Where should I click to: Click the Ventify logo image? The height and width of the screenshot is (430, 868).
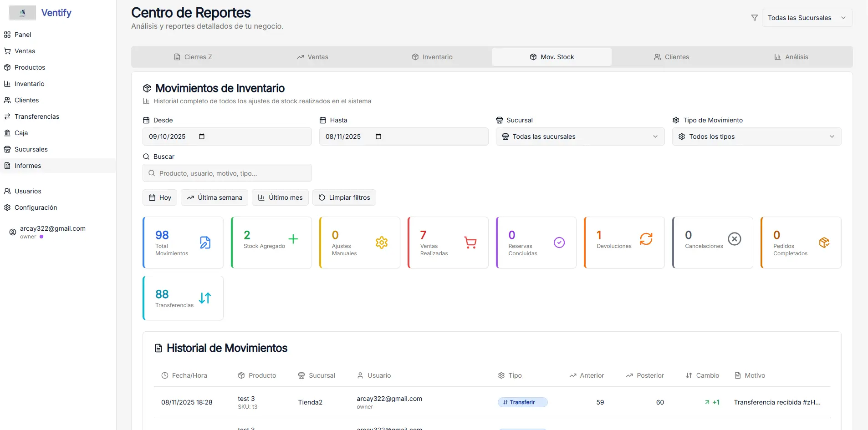click(22, 13)
